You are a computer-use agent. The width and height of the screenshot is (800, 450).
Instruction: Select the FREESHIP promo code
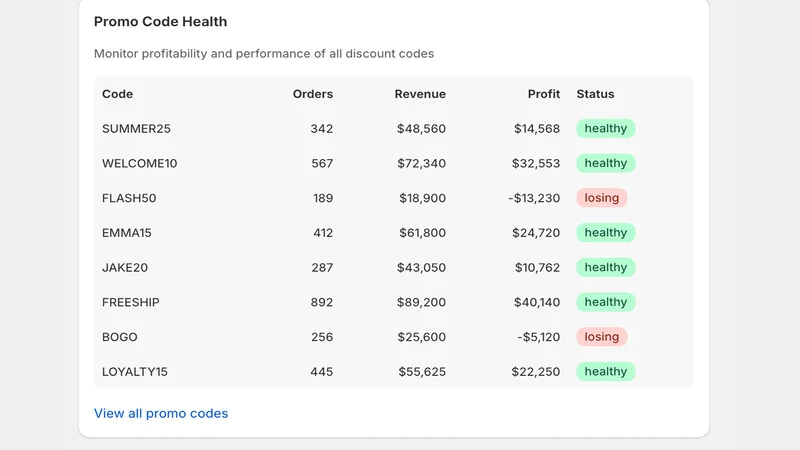(131, 302)
